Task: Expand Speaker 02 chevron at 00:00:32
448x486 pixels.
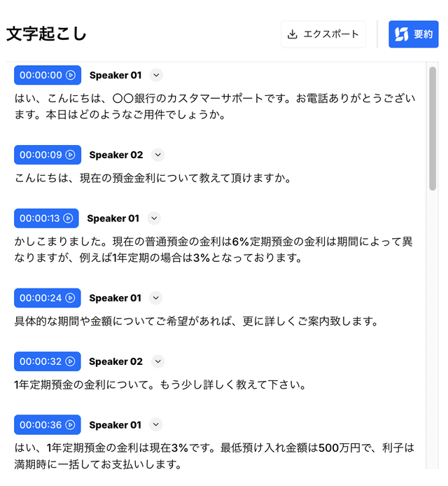Action: click(x=157, y=361)
